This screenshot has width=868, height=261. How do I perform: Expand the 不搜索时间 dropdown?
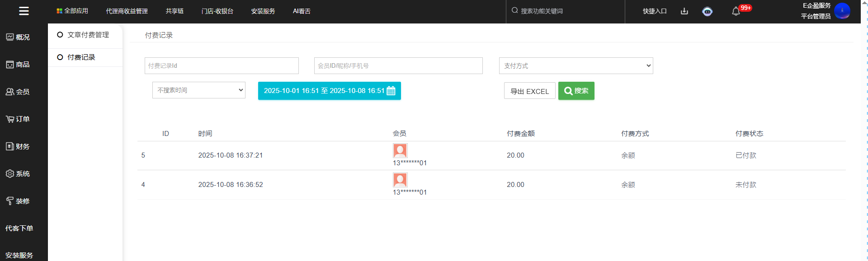[x=198, y=90]
